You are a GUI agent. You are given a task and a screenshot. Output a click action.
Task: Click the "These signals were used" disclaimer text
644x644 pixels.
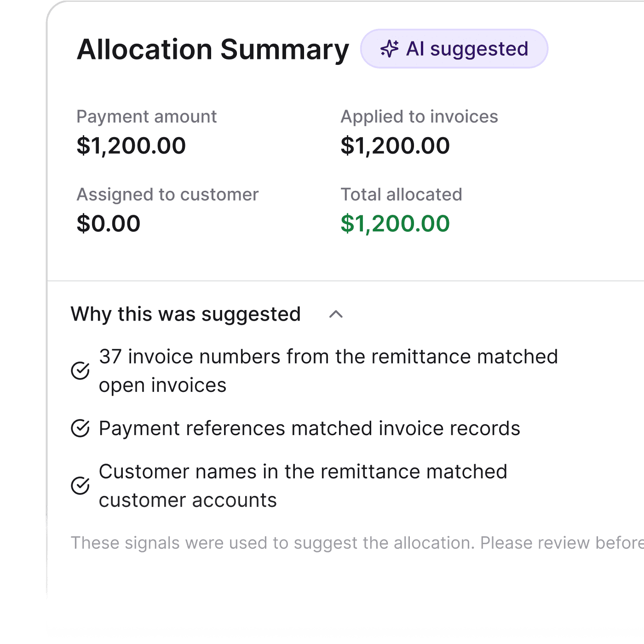click(x=357, y=543)
